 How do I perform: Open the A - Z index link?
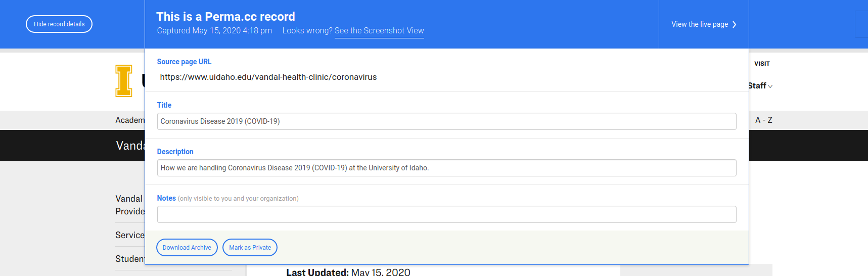click(763, 120)
